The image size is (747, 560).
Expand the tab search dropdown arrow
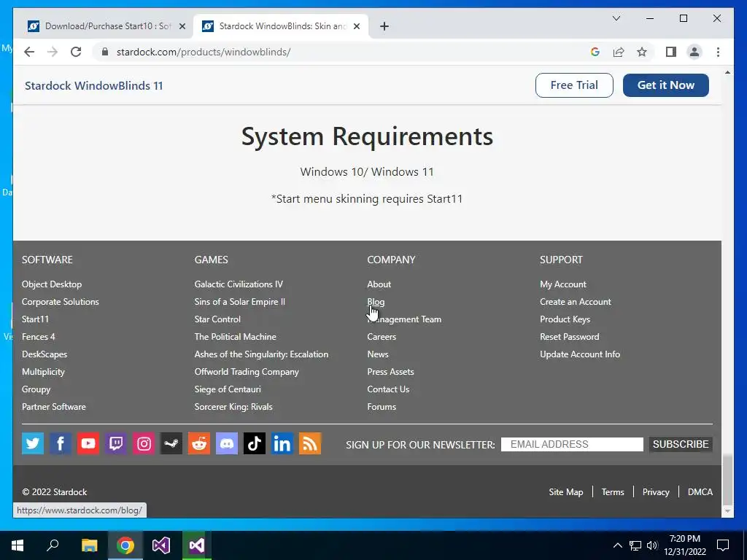(616, 18)
